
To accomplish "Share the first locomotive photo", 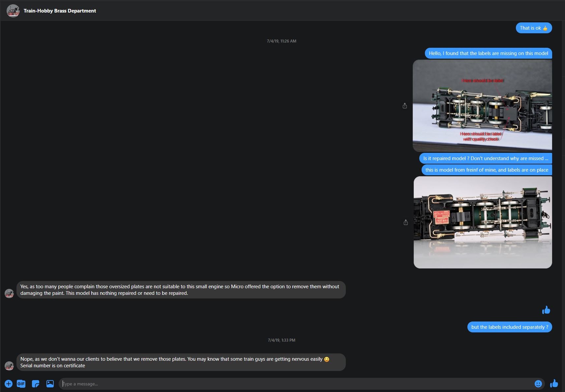I will (405, 106).
